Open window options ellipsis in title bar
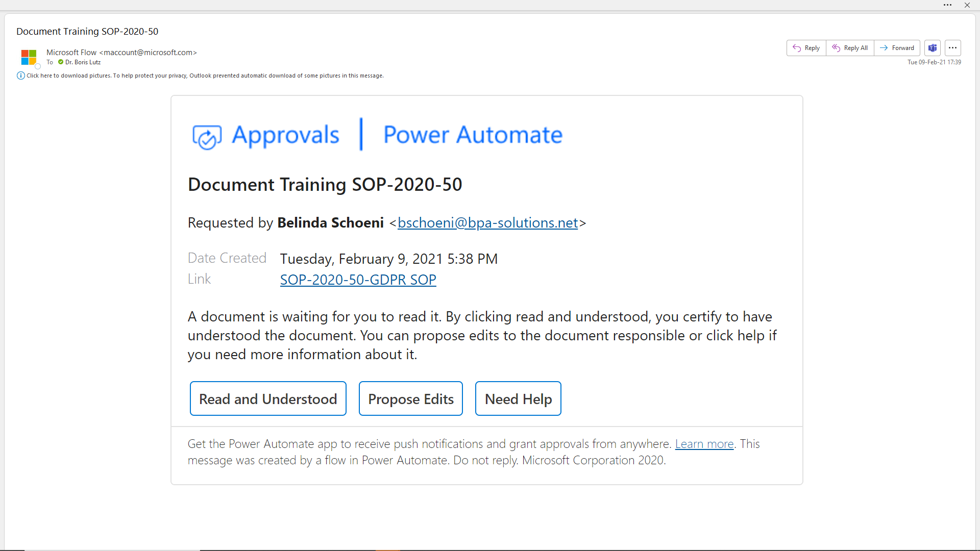980x551 pixels. (x=948, y=5)
